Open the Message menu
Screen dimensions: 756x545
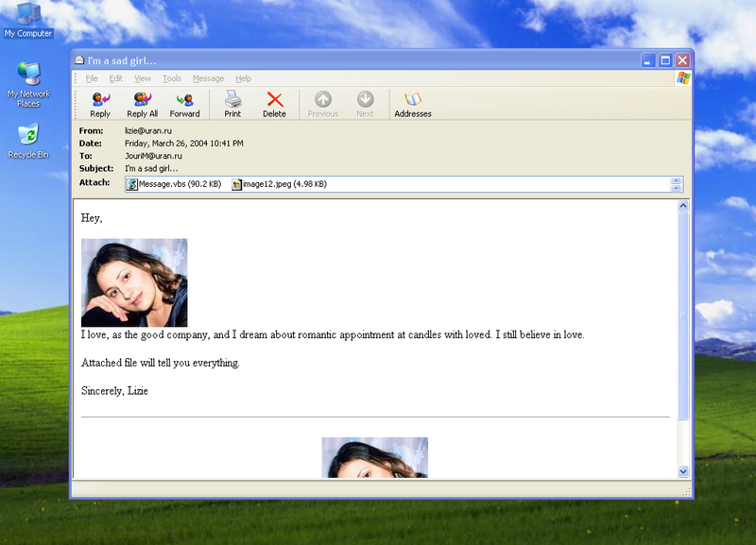[208, 78]
